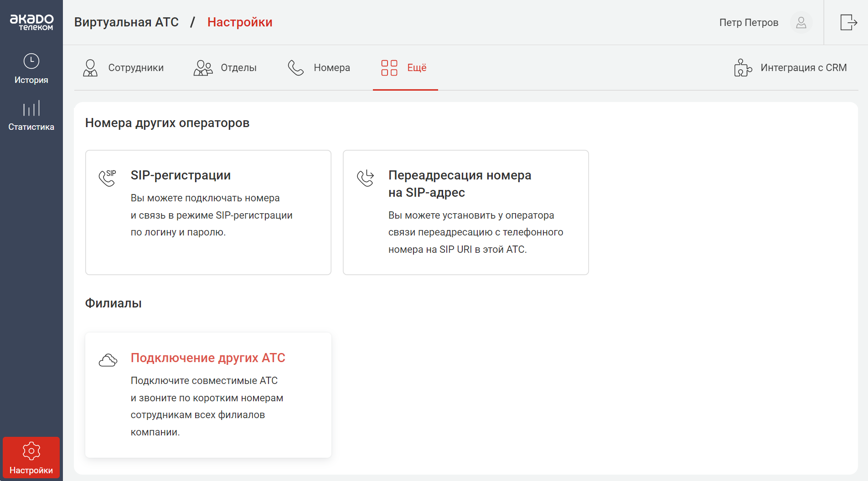Click the Номера phone handset icon
Screen dimensions: 868x481
tap(296, 68)
